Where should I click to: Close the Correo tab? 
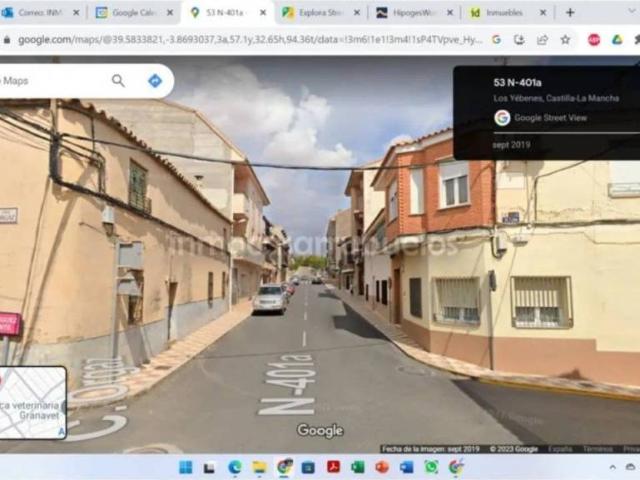click(x=76, y=13)
